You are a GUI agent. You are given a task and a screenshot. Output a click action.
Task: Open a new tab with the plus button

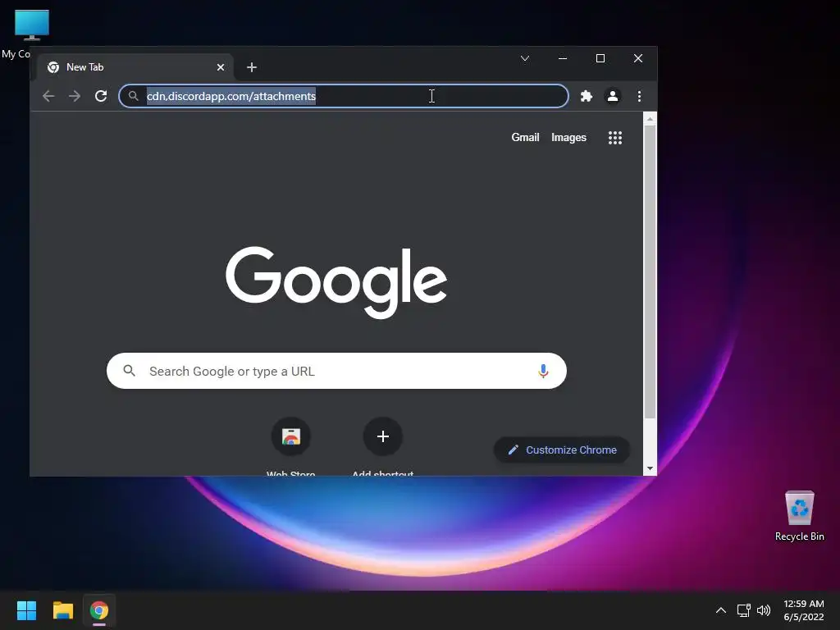[252, 67]
